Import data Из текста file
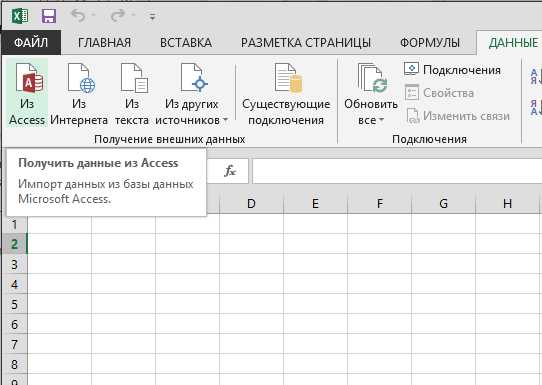542x385 pixels. coord(132,93)
